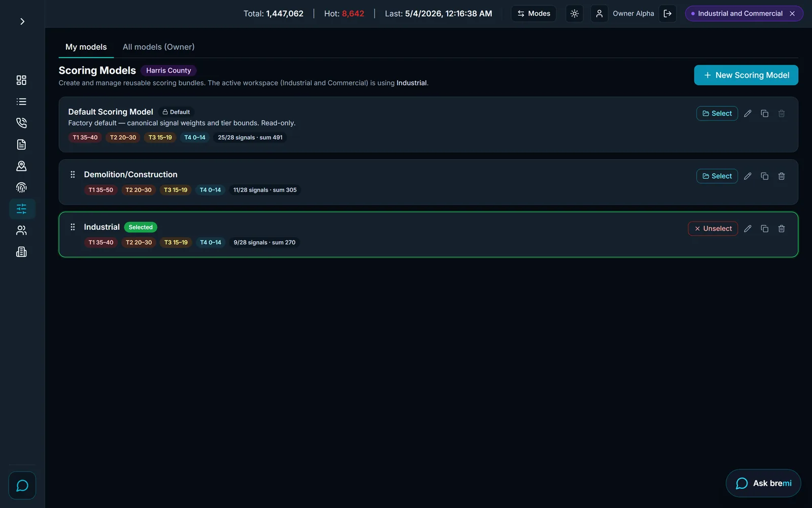This screenshot has width=812, height=508.
Task: Switch to the All models (Owner) tab
Action: pyautogui.click(x=158, y=47)
